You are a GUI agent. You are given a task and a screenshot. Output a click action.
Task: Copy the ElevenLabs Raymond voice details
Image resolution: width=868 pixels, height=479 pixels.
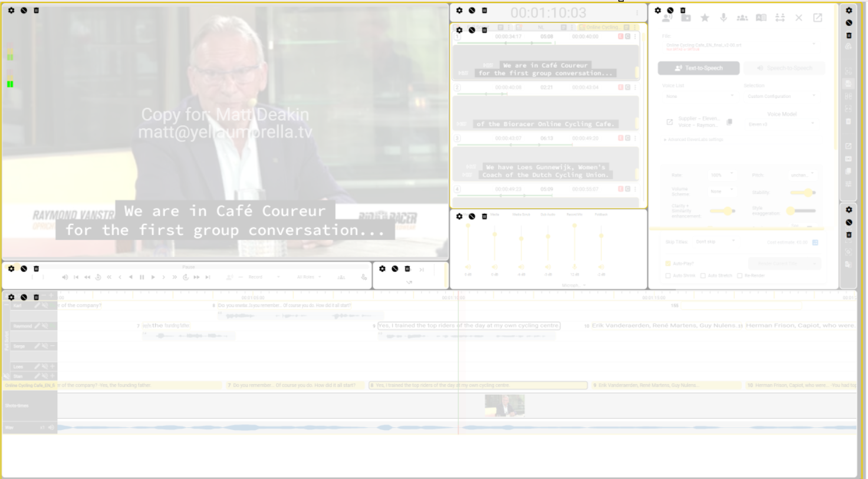tap(729, 122)
